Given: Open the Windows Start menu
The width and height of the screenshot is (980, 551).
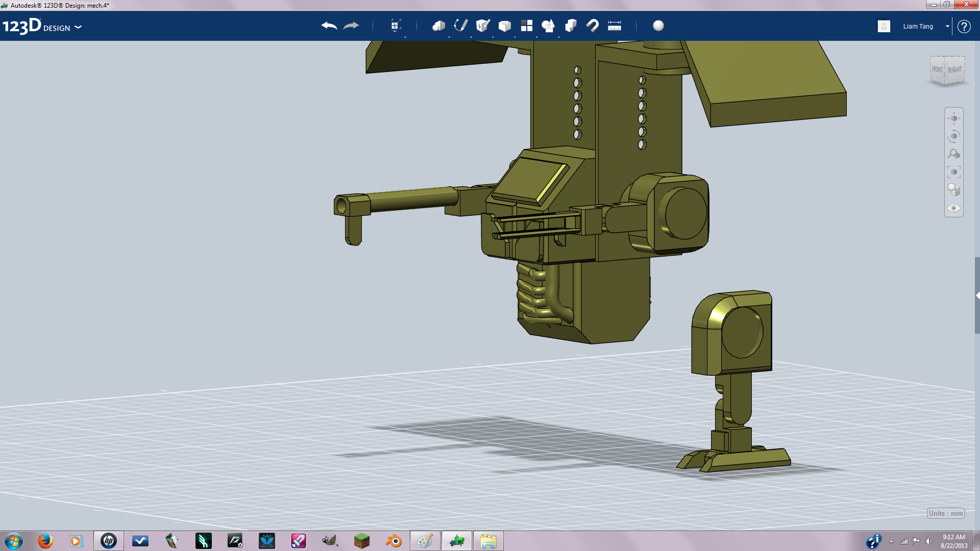Looking at the screenshot, I should [14, 541].
